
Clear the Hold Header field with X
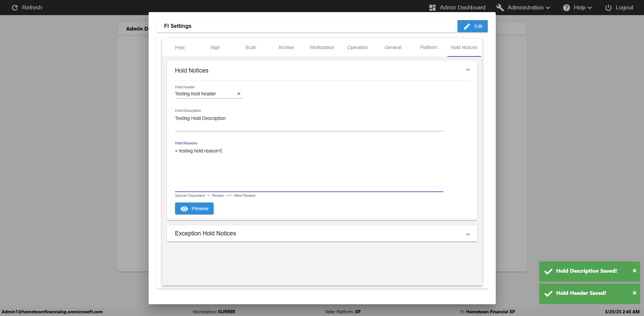coord(239,94)
